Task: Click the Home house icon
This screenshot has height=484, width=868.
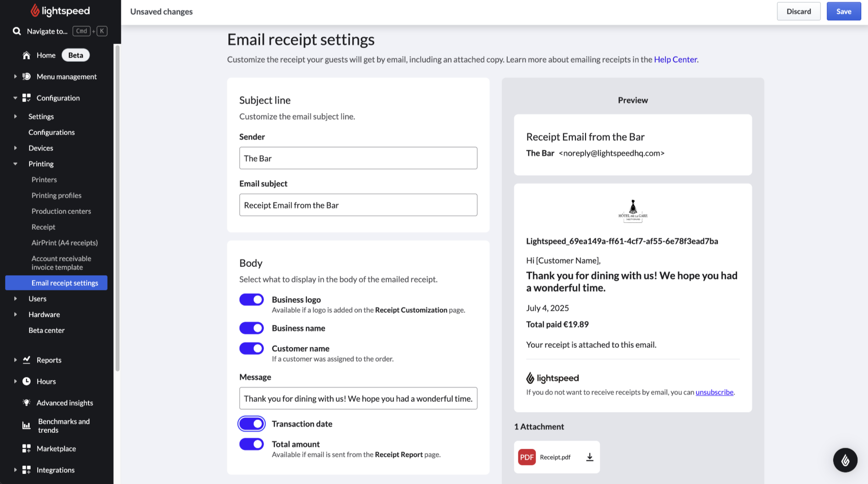Action: pos(26,55)
